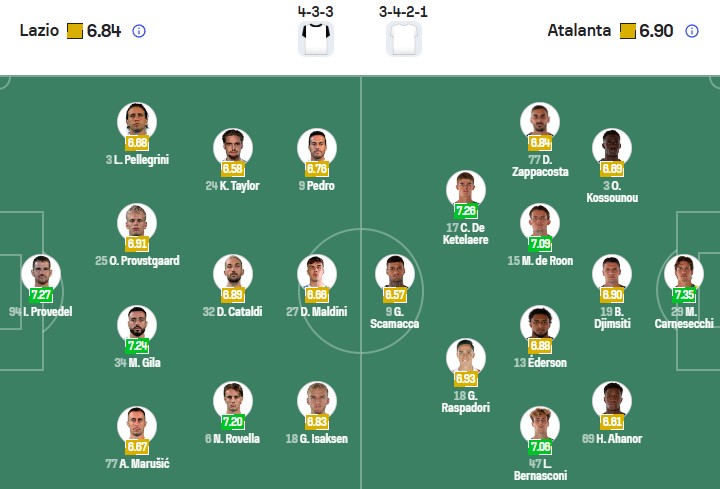The height and width of the screenshot is (489, 720).
Task: Click M. de Roon's 7.09 rating badge
Action: (x=540, y=243)
